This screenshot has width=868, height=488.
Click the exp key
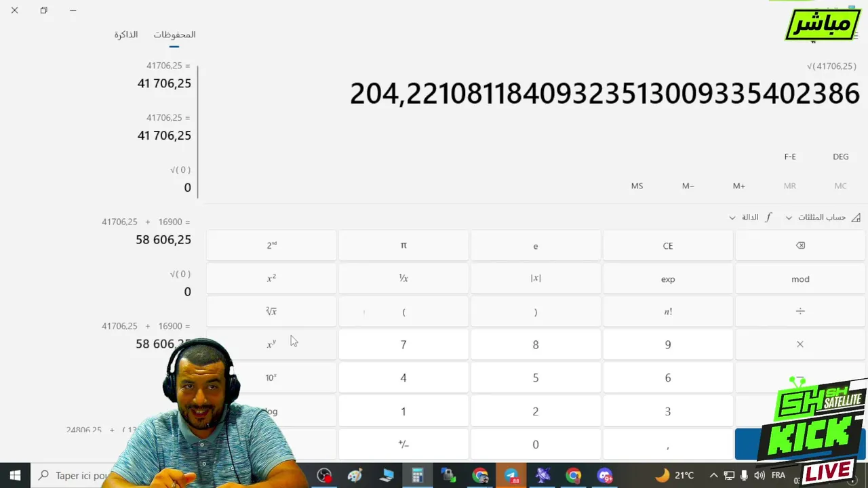tap(668, 279)
